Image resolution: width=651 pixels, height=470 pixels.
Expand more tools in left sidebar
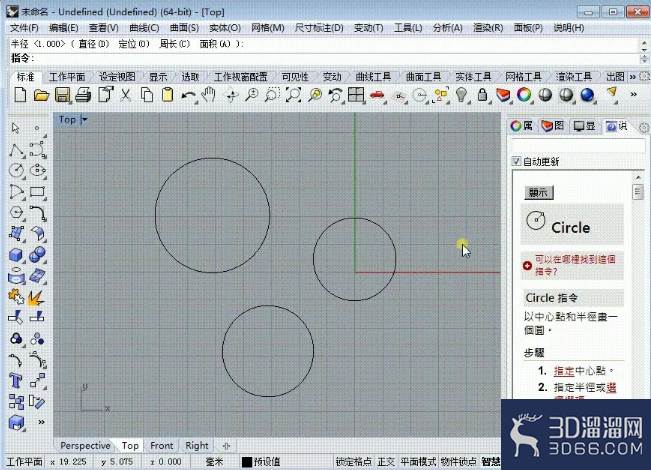41,422
